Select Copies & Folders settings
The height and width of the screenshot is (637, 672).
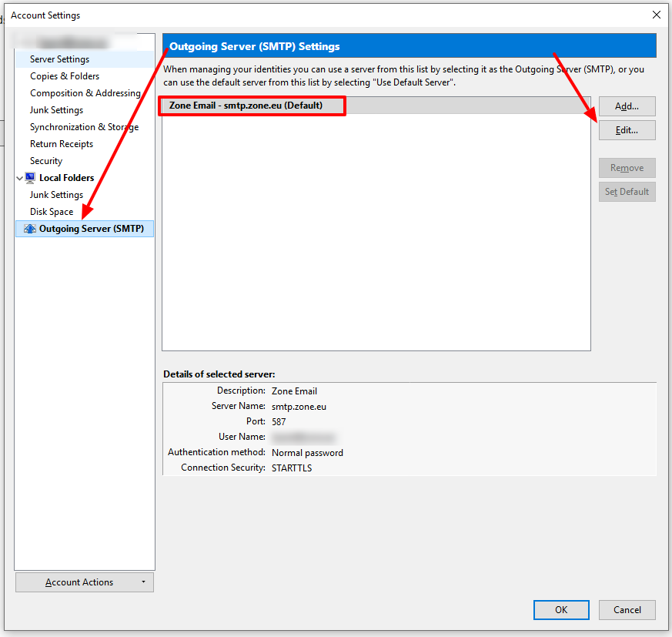pyautogui.click(x=65, y=76)
